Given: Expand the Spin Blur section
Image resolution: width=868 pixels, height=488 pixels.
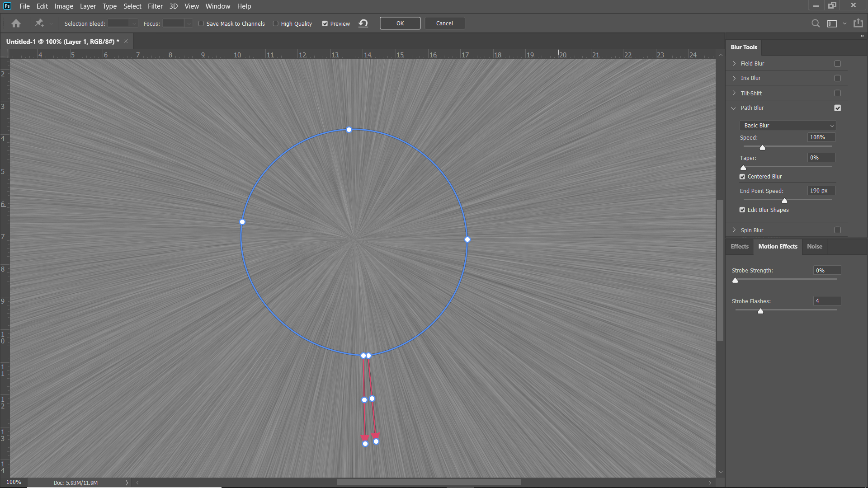Looking at the screenshot, I should (734, 230).
